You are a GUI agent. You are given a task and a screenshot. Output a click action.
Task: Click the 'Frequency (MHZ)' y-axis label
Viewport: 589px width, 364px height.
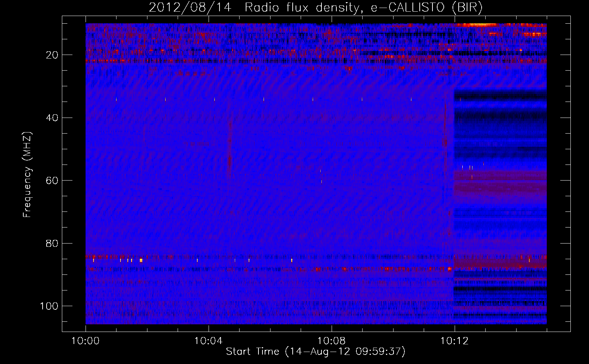pyautogui.click(x=27, y=175)
